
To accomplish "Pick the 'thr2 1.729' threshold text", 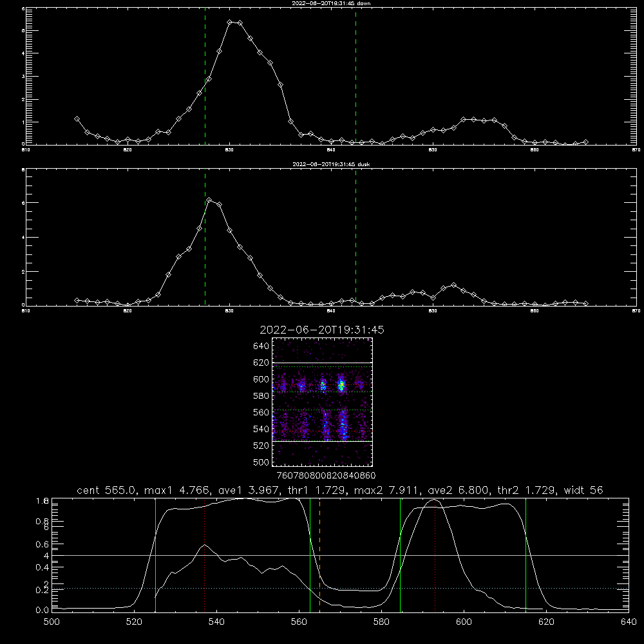I will pos(527,490).
